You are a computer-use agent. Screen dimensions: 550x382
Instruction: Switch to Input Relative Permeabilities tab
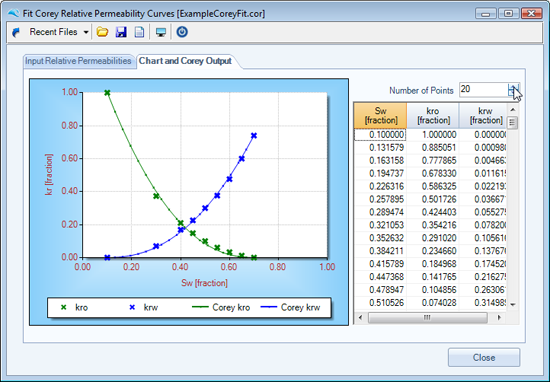coord(78,61)
